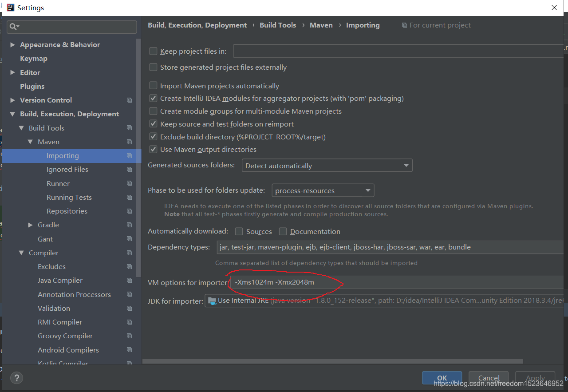Click Build Tools in the breadcrumb
Viewport: 568px width, 392px height.
(x=278, y=25)
